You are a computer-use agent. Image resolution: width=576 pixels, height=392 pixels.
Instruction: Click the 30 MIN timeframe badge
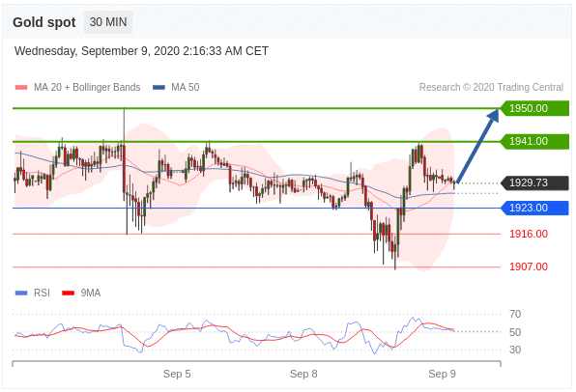point(108,22)
